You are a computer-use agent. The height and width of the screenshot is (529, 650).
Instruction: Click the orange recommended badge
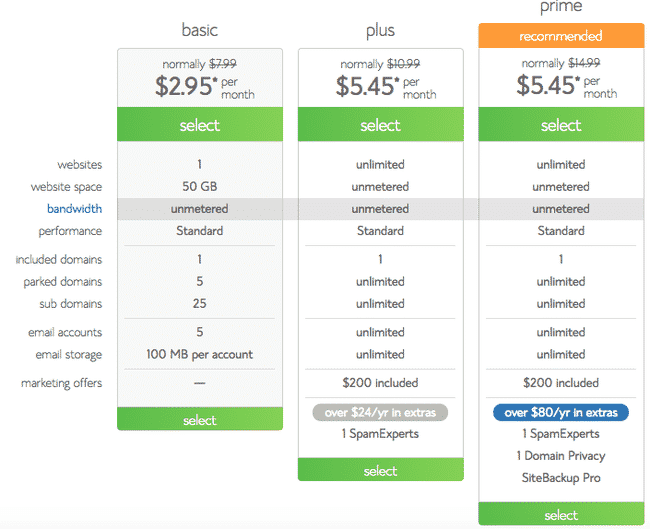[561, 37]
